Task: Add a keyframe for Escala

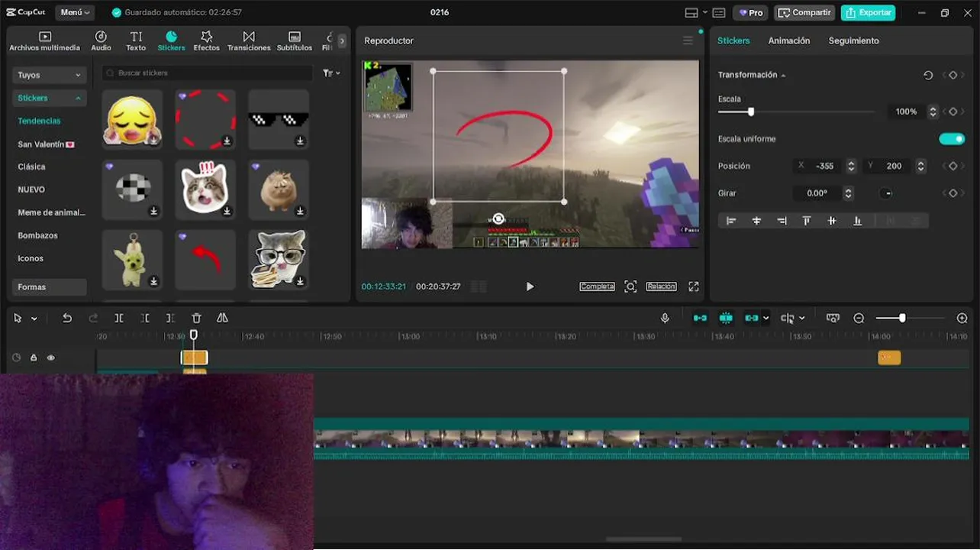Action: (953, 112)
